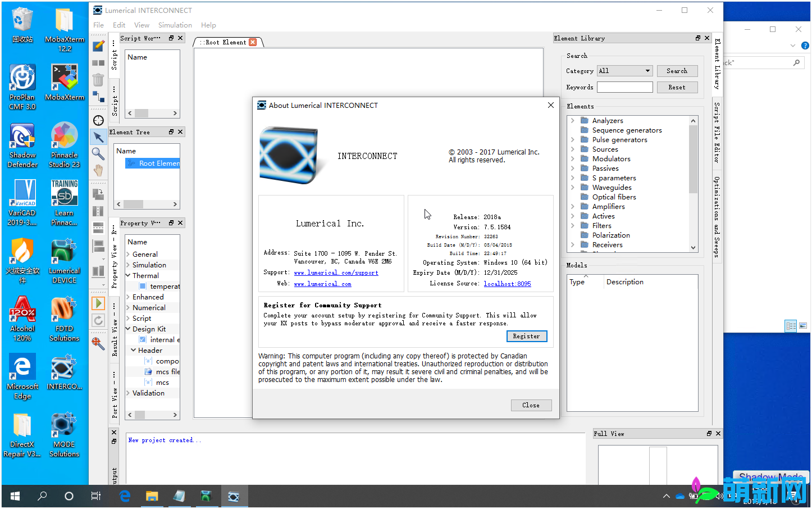Viewport: 812px width, 509px height.
Task: Select the arrow pointer tool
Action: point(98,137)
